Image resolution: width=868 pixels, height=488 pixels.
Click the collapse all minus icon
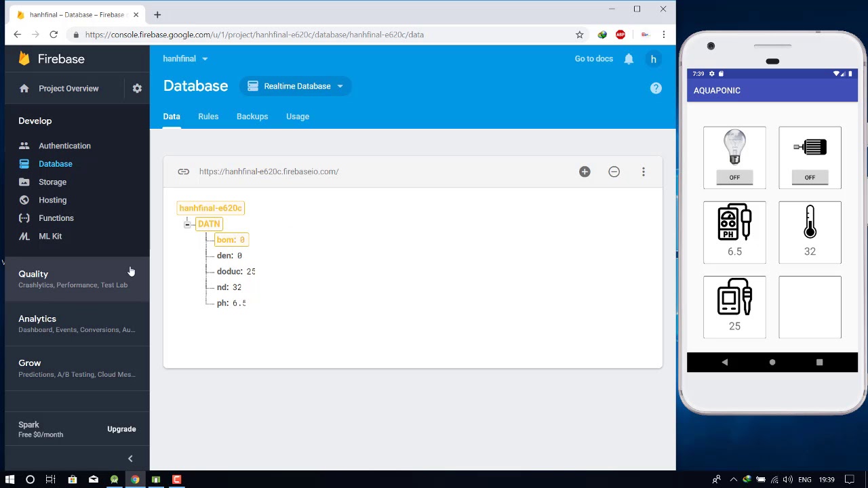pyautogui.click(x=614, y=171)
